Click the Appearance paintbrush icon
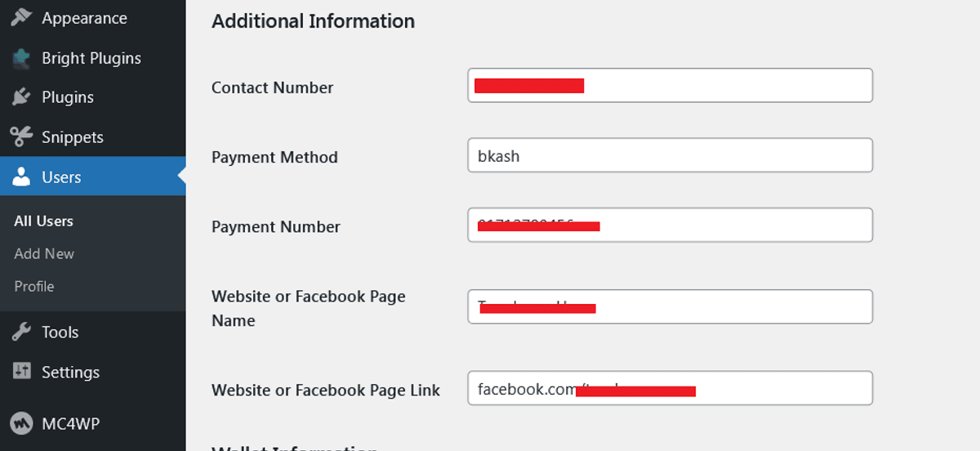Viewport: 980px width, 451px height. click(22, 18)
